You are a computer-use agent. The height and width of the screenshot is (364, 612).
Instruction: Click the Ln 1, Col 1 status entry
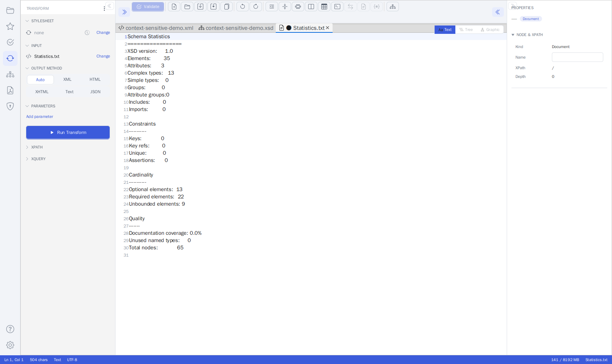pyautogui.click(x=14, y=360)
